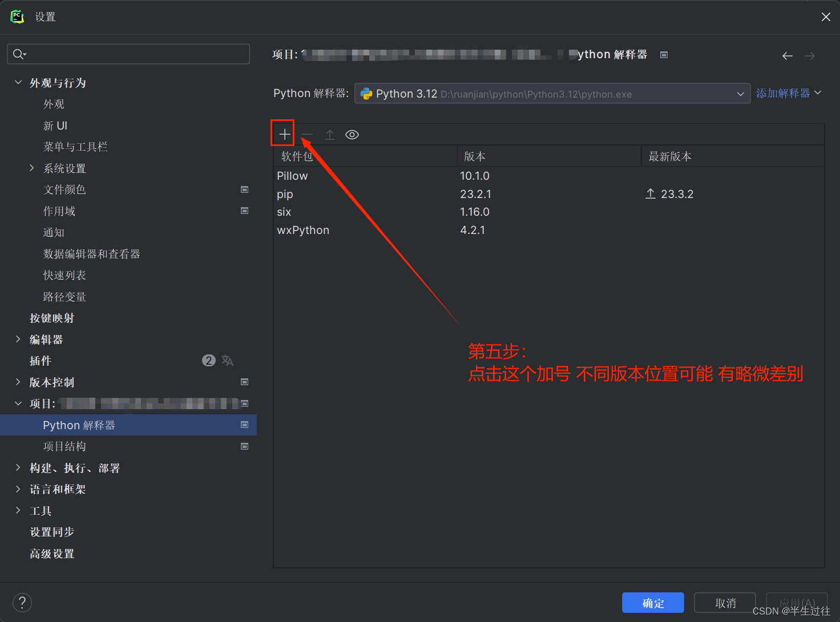840x622 pixels.
Task: Open 快速列表 settings
Action: click(x=64, y=275)
